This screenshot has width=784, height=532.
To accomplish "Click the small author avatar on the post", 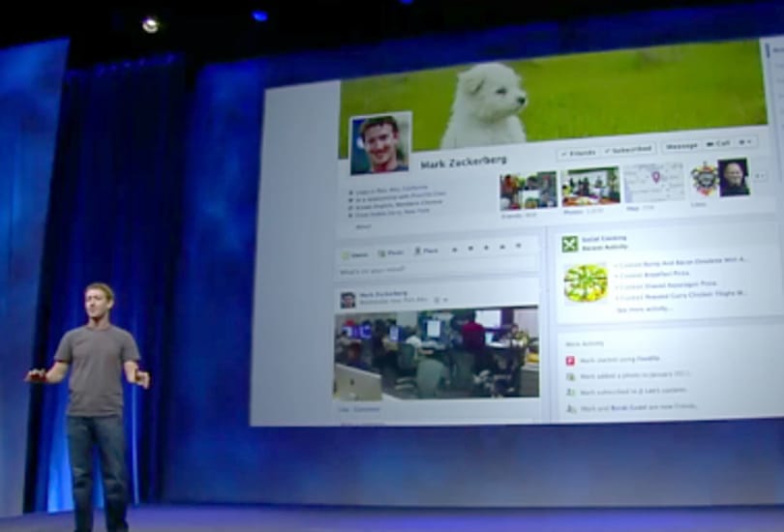I will click(347, 300).
